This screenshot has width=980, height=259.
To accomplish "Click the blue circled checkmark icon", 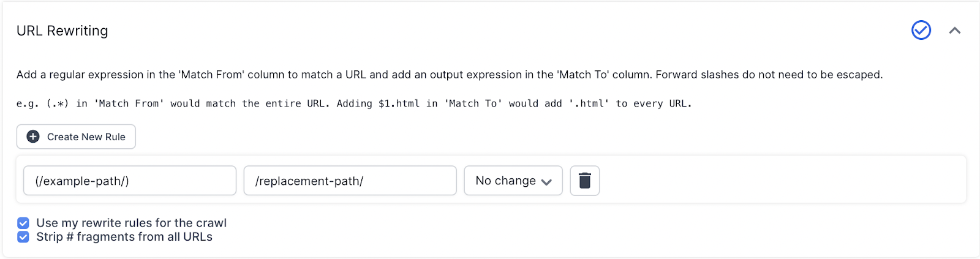I will 921,30.
